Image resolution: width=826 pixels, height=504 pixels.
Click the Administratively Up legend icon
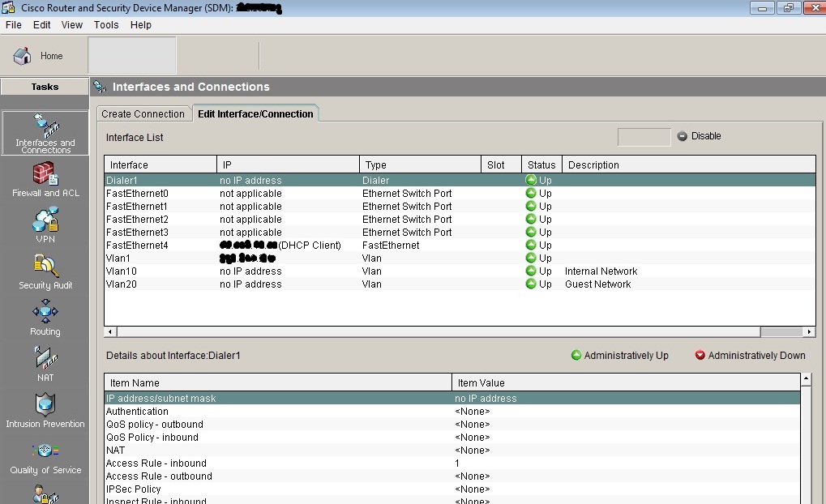(x=576, y=356)
